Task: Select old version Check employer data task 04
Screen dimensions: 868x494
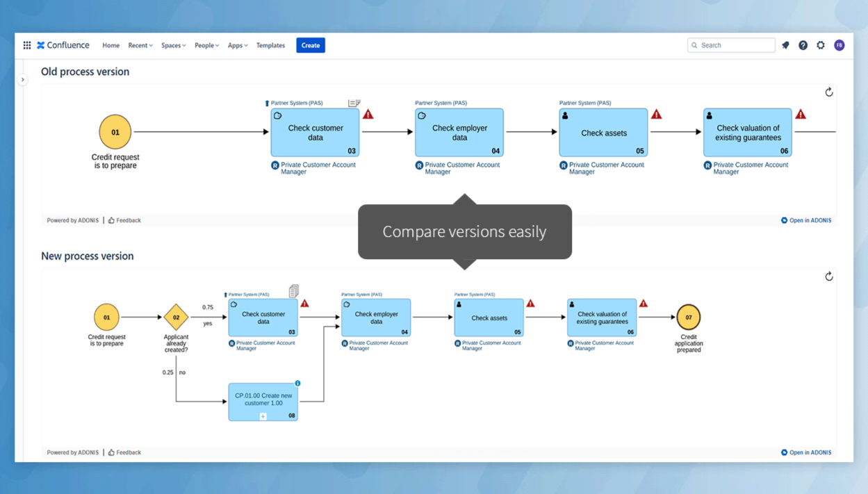Action: click(x=459, y=132)
